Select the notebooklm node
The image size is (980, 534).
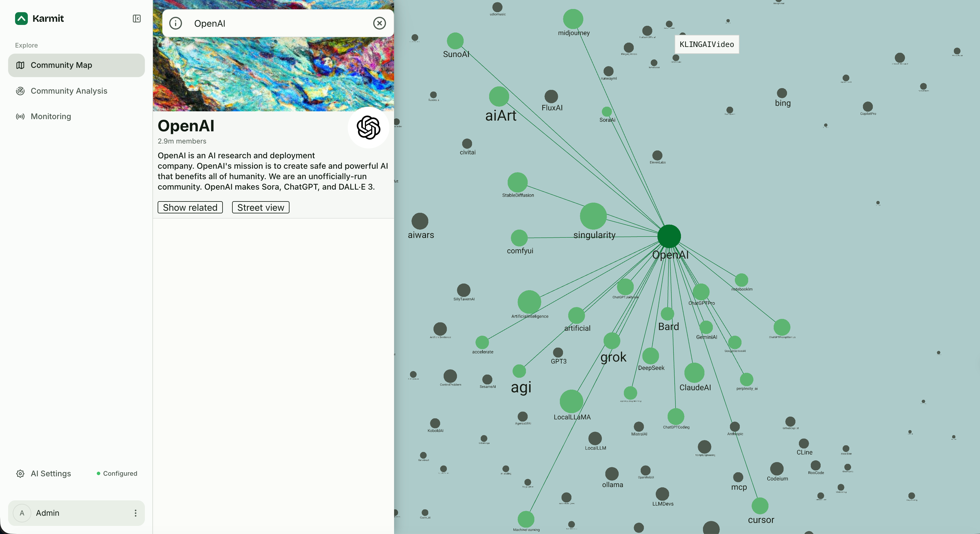(742, 280)
